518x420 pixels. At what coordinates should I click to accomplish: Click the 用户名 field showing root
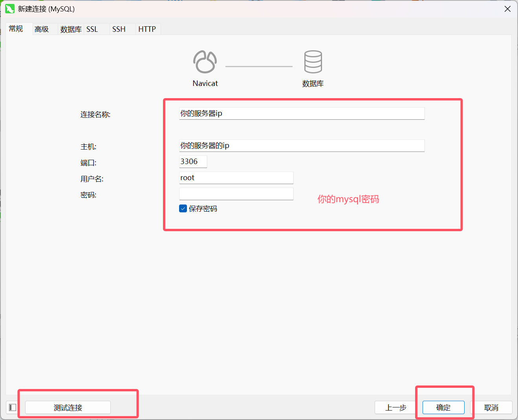point(236,177)
